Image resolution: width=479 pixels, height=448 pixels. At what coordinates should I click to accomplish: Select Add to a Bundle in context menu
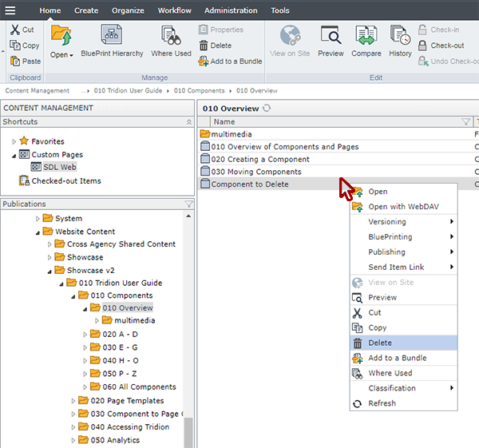point(397,358)
